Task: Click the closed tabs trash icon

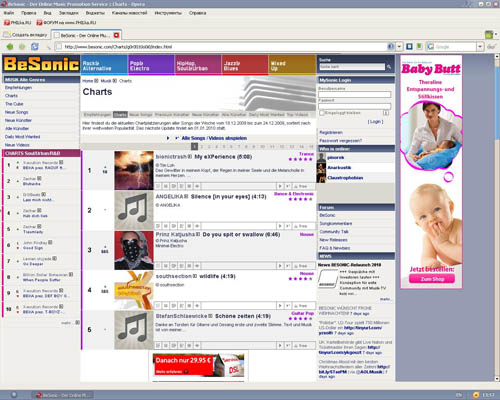Action: [x=489, y=34]
